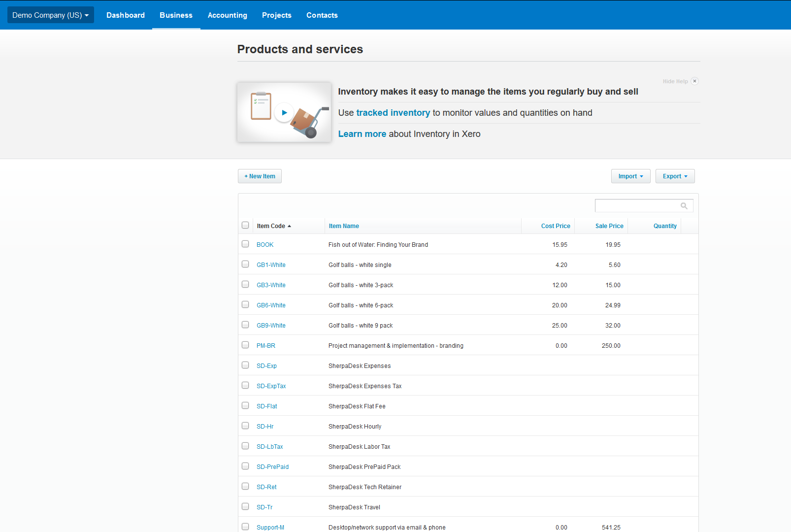Open the Demo Company (US) dropdown

pyautogui.click(x=50, y=15)
